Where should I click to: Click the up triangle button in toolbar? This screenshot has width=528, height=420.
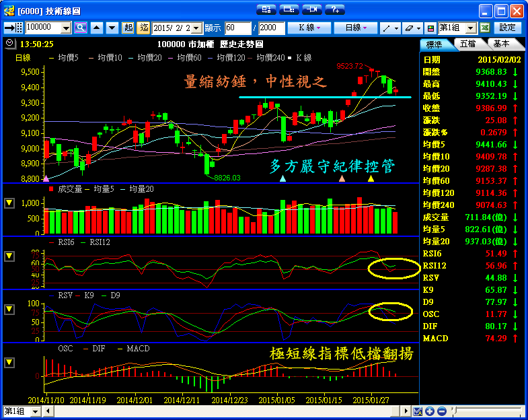pyautogui.click(x=96, y=28)
